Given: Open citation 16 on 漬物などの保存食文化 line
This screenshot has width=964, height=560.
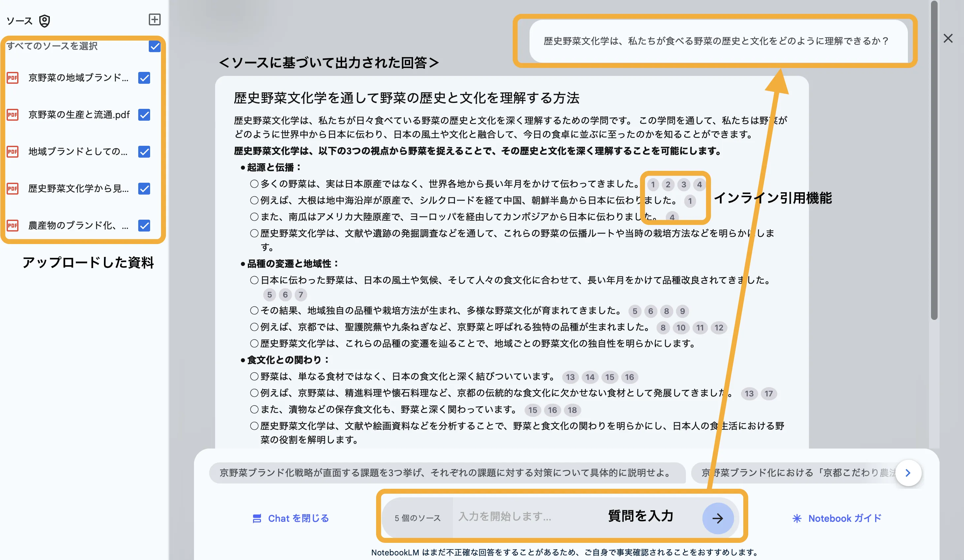Looking at the screenshot, I should click(552, 411).
